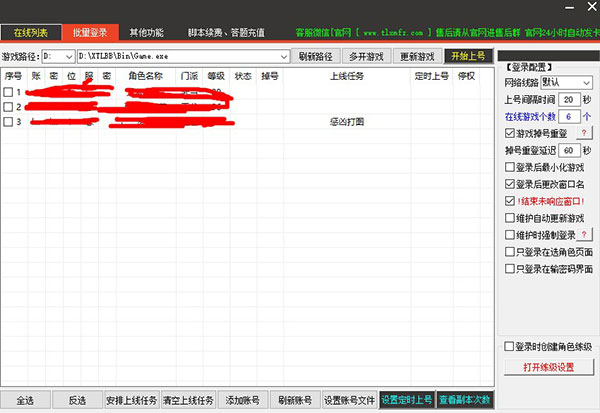
Task: Open the 批量登录 tab
Action: (x=90, y=33)
